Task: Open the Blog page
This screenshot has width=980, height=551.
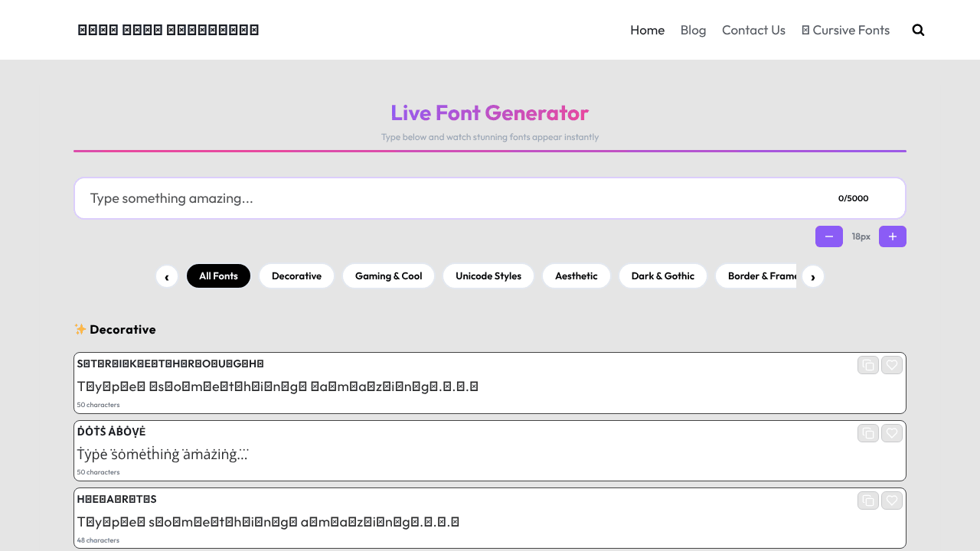Action: 694,30
